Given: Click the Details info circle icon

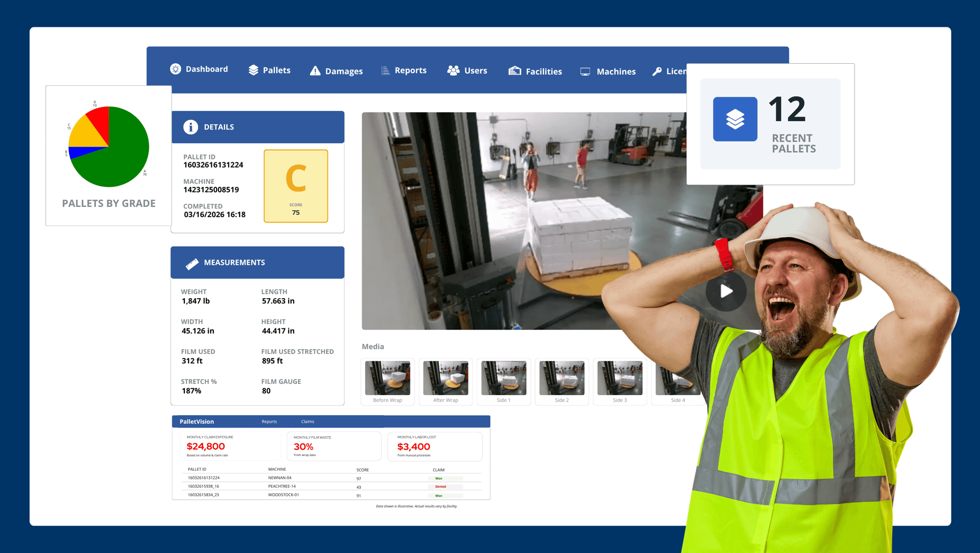Looking at the screenshot, I should tap(191, 127).
